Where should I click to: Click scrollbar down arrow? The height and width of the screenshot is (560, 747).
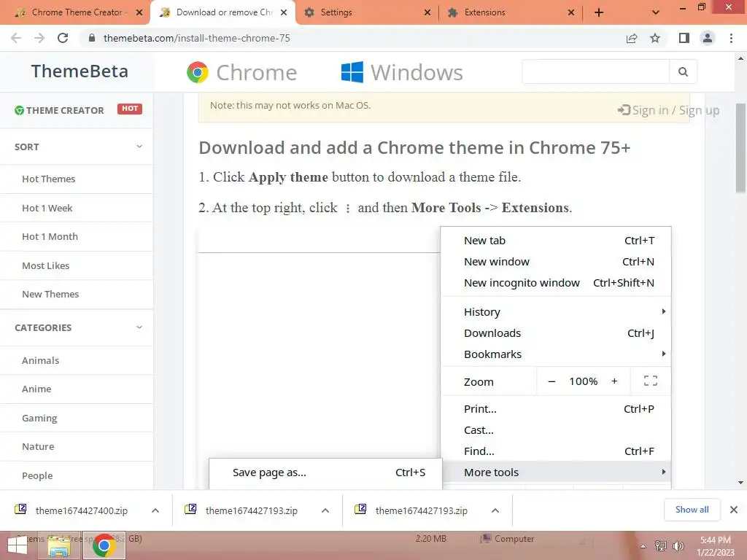(741, 483)
